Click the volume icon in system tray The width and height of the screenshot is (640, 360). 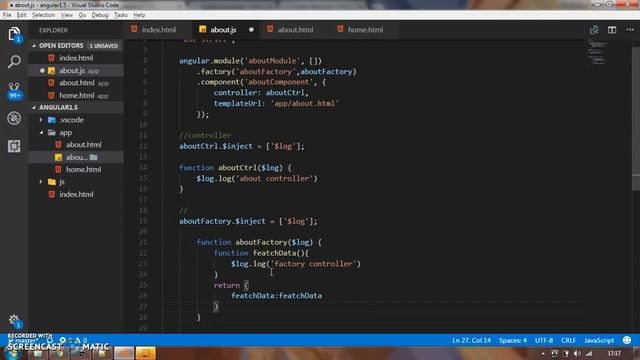click(x=577, y=353)
